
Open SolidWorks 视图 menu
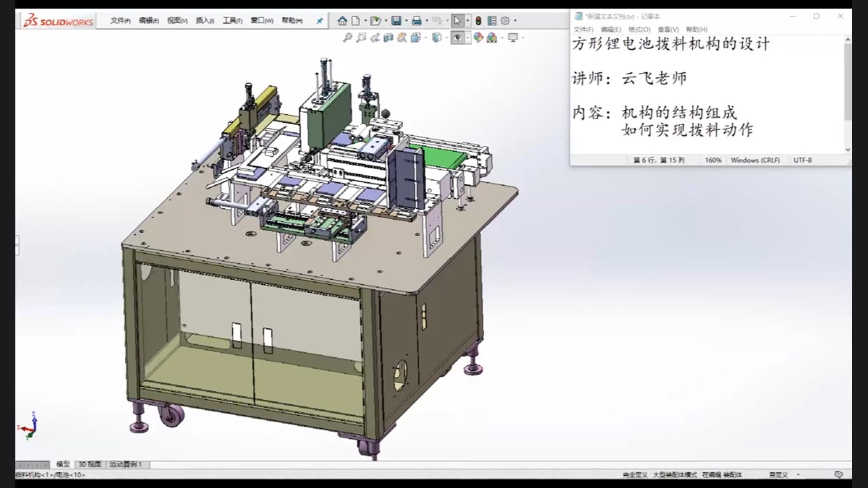[177, 21]
